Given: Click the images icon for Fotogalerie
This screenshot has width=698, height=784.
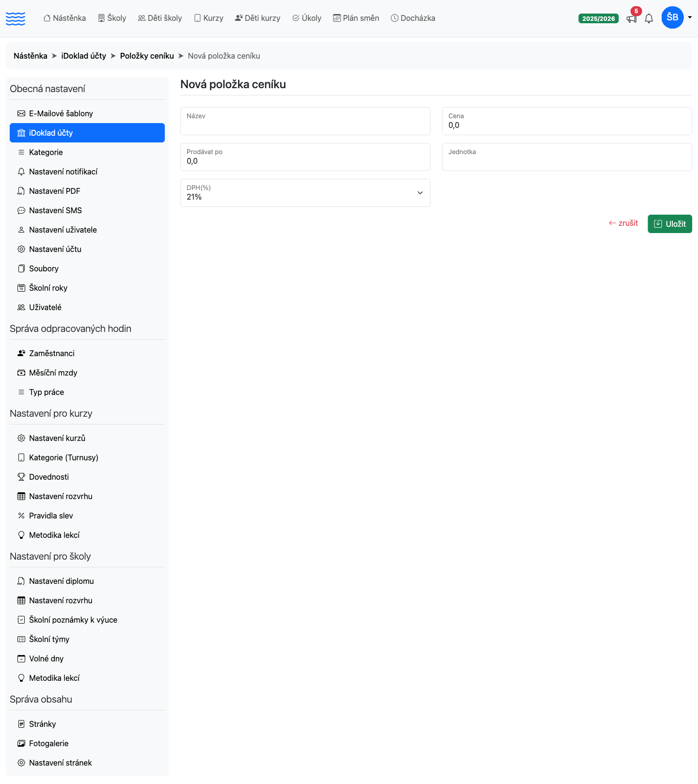Looking at the screenshot, I should [21, 743].
